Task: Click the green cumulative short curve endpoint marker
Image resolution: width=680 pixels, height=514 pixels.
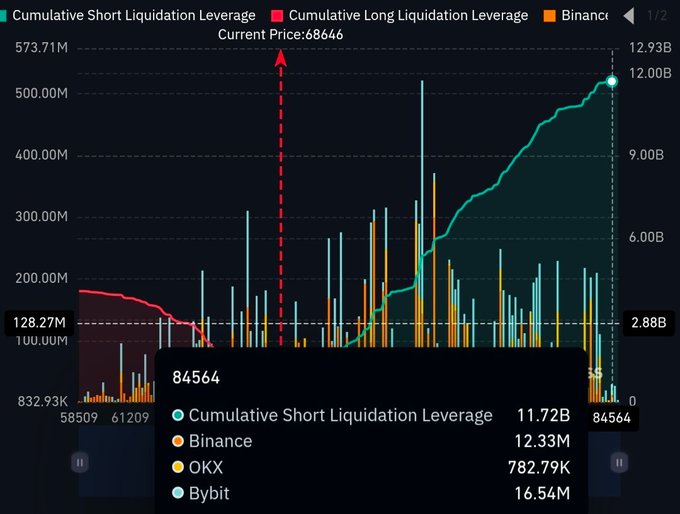Action: [612, 81]
